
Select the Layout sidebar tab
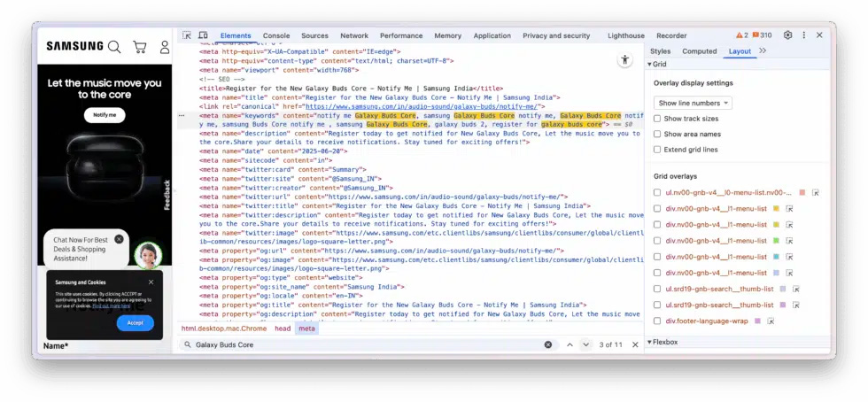740,51
